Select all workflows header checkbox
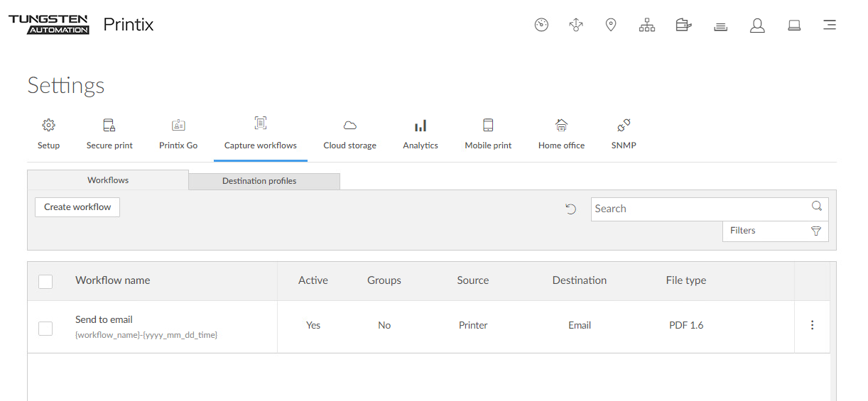This screenshot has height=401, width=868. point(45,282)
